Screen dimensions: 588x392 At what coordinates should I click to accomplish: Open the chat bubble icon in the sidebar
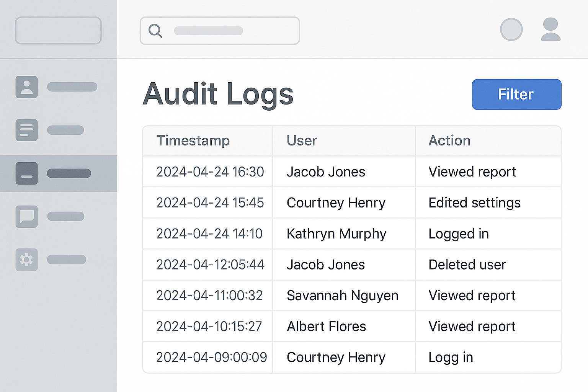point(26,216)
